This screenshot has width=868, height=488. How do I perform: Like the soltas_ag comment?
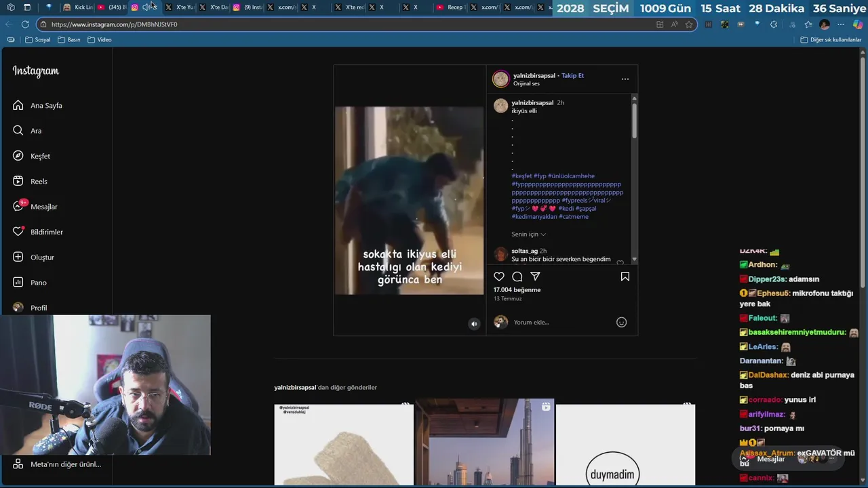[620, 262]
